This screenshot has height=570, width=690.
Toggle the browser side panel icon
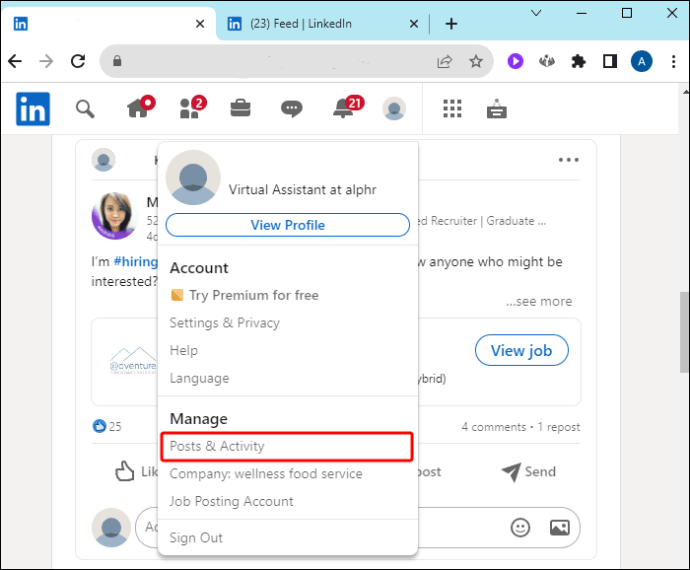pos(610,61)
